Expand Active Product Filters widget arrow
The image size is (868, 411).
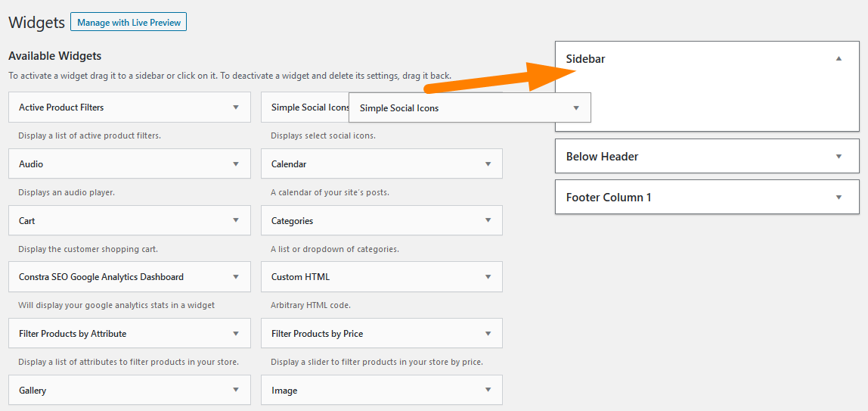coord(236,107)
